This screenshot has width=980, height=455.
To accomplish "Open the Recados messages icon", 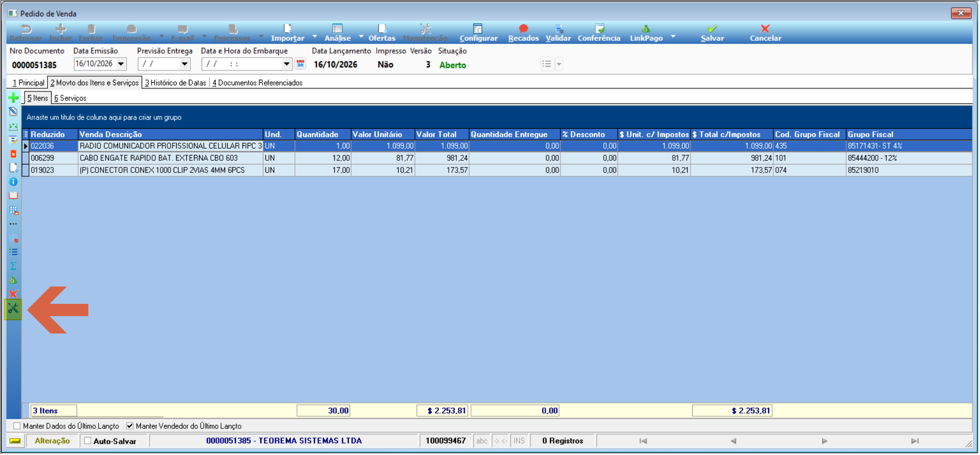I will [523, 33].
